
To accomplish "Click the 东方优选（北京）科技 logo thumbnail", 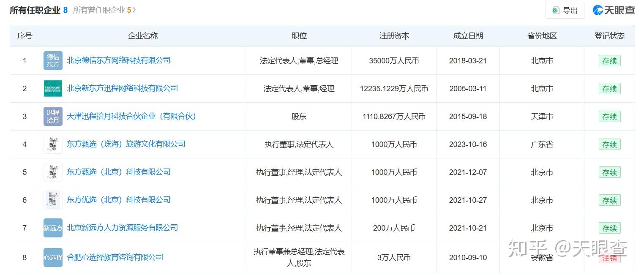I will click(53, 200).
